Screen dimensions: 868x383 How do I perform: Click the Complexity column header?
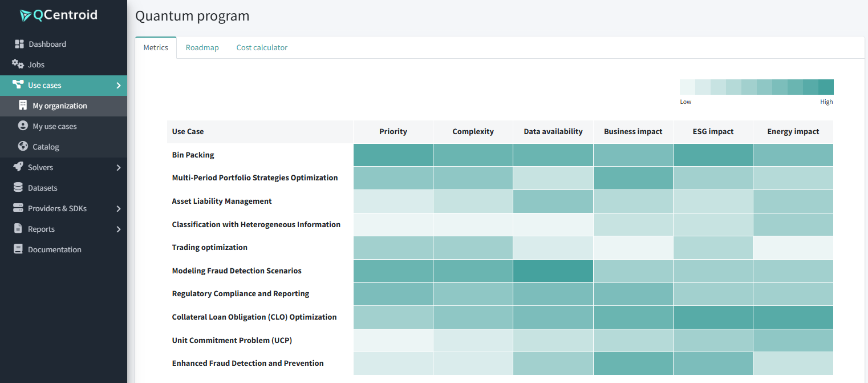(473, 131)
